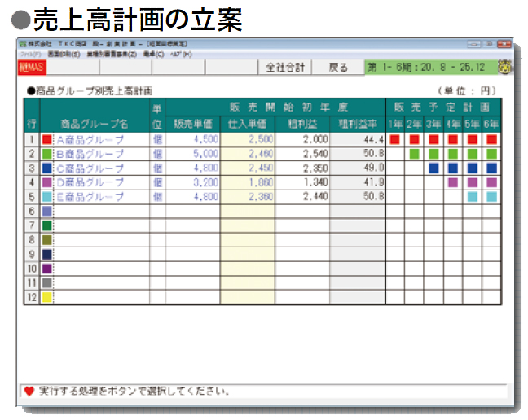The height and width of the screenshot is (420, 528).
Task: Toggle 5年 sales plan for E商品グループ
Action: pos(472,197)
